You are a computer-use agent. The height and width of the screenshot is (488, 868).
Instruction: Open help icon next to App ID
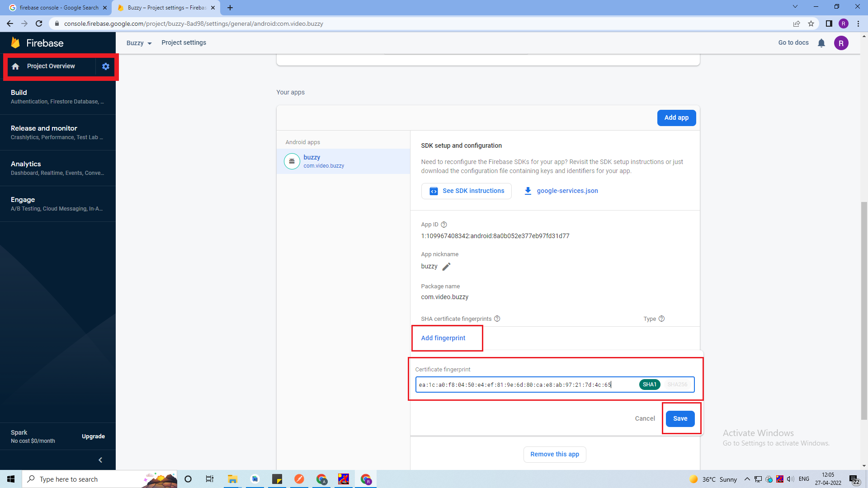pyautogui.click(x=444, y=225)
